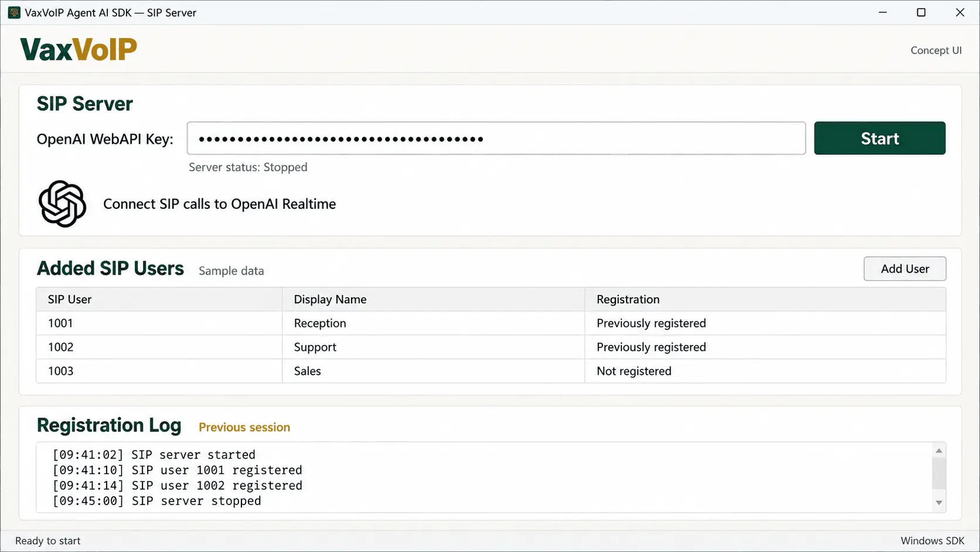The width and height of the screenshot is (980, 552).
Task: Click the 'Registration Log' heading
Action: point(109,425)
